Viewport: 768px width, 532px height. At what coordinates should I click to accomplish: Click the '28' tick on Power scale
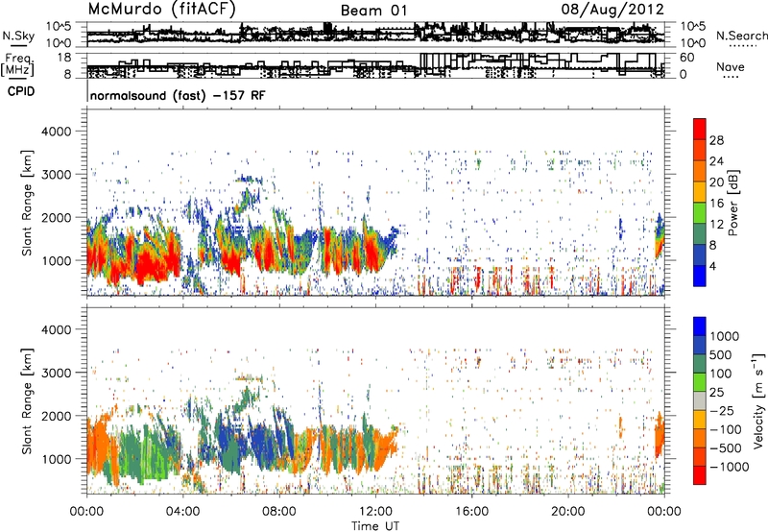click(x=716, y=140)
